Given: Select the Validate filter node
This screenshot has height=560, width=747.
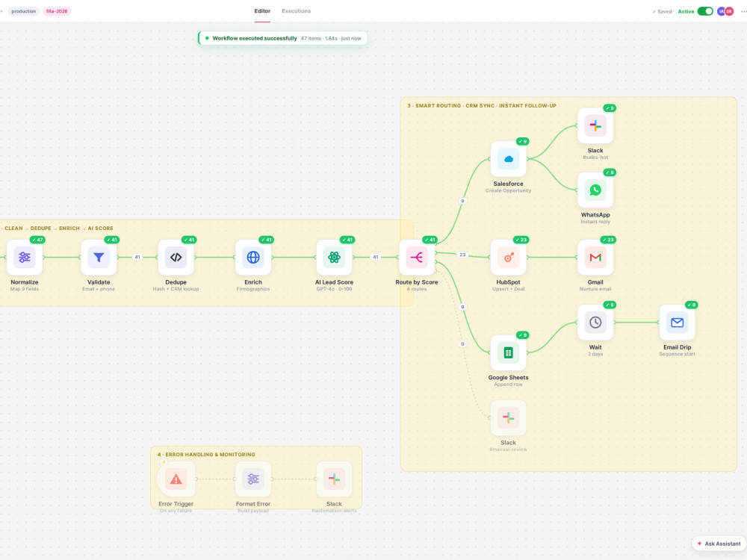Looking at the screenshot, I should pos(99,257).
